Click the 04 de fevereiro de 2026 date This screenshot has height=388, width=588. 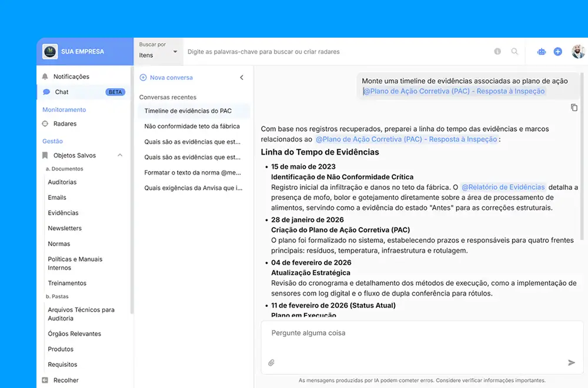coord(311,262)
